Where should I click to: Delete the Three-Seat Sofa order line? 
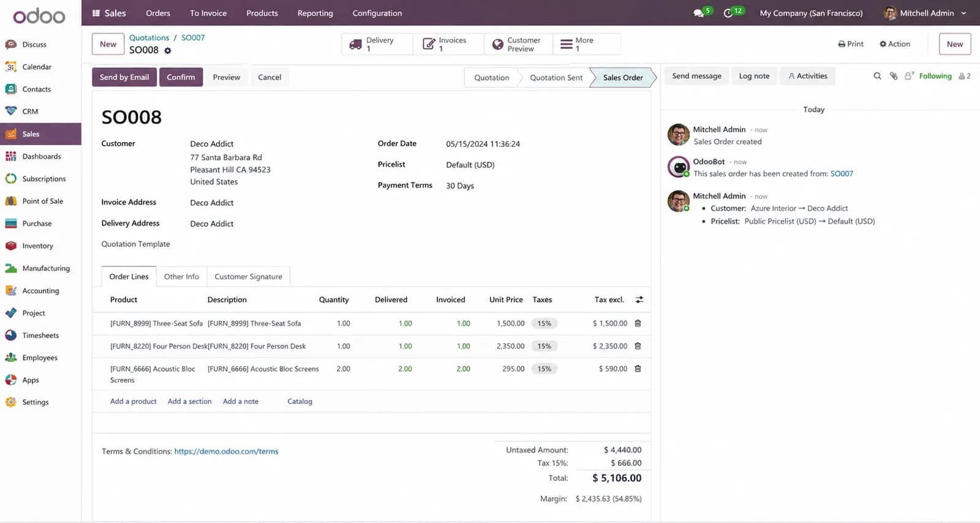(638, 323)
